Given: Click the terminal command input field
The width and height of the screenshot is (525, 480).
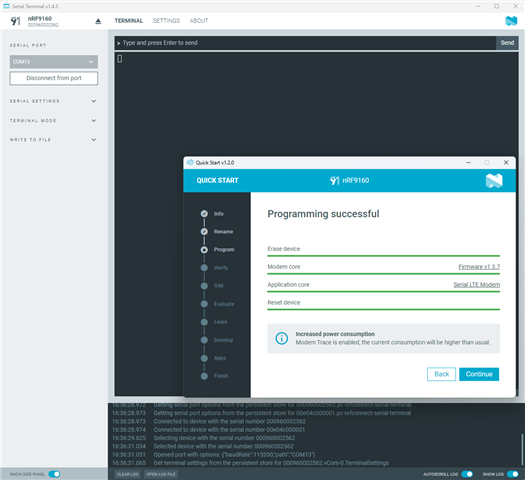Looking at the screenshot, I should [305, 43].
